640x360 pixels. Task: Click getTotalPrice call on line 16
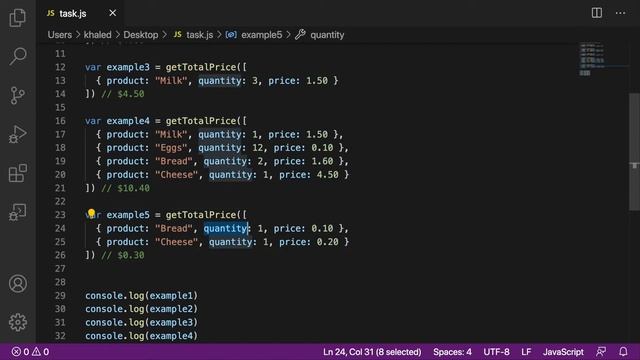[201, 121]
